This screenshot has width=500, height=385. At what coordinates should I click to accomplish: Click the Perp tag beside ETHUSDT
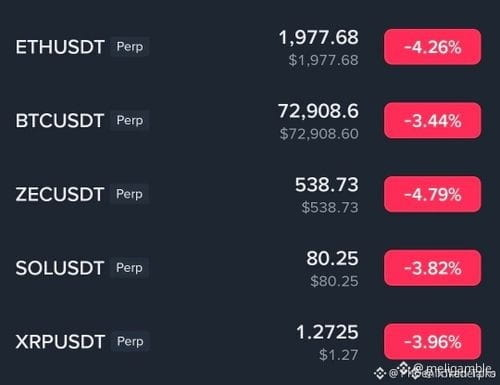[130, 47]
